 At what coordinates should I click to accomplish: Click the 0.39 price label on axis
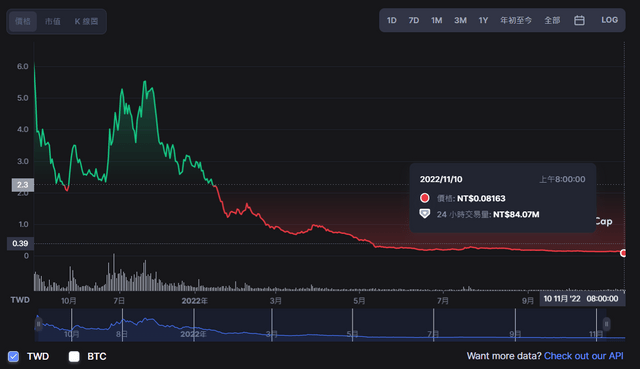pos(20,244)
